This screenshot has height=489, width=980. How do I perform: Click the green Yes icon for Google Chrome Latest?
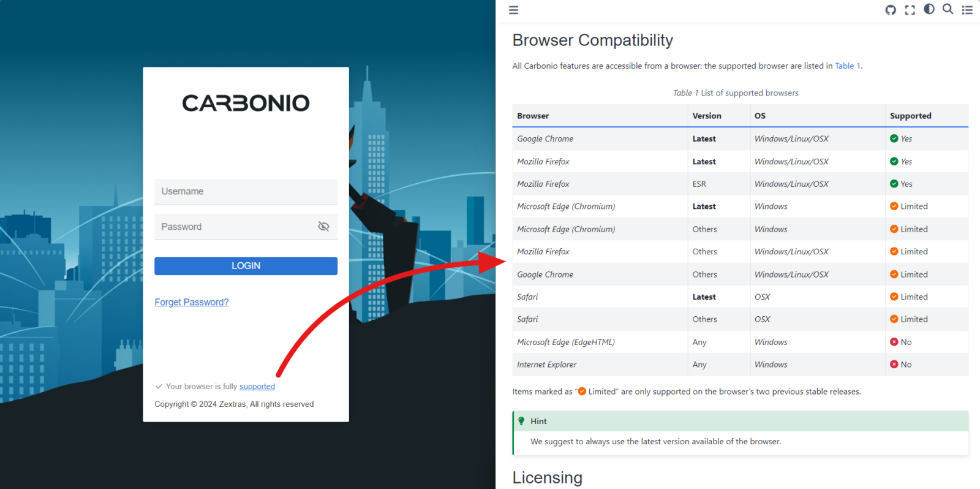click(x=894, y=138)
